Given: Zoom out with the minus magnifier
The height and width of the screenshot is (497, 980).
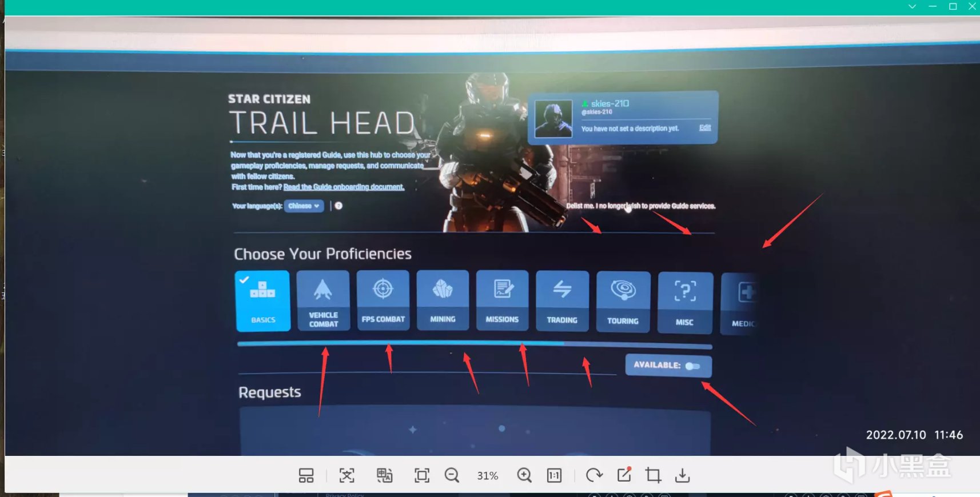Looking at the screenshot, I should click(x=452, y=475).
